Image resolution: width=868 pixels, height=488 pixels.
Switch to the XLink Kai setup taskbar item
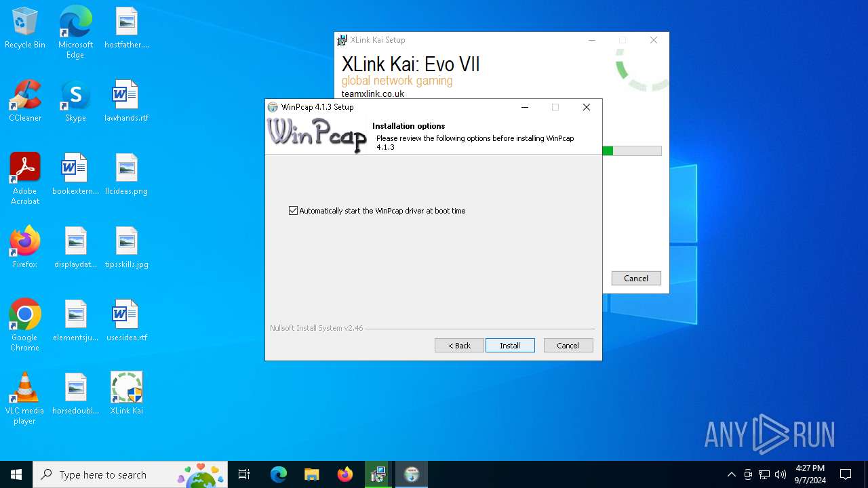[378, 474]
